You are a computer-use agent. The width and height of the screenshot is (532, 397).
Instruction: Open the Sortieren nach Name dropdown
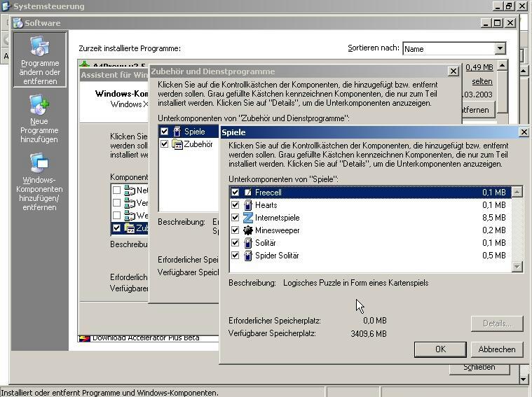tap(500, 48)
